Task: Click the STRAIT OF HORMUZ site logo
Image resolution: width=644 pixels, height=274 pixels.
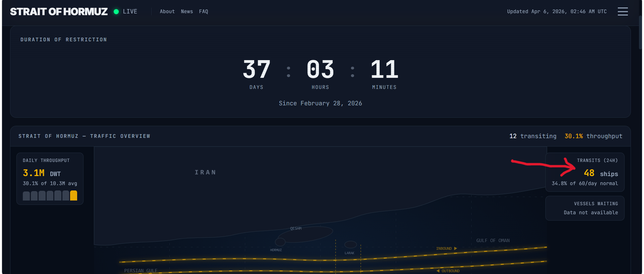Action: 59,12
